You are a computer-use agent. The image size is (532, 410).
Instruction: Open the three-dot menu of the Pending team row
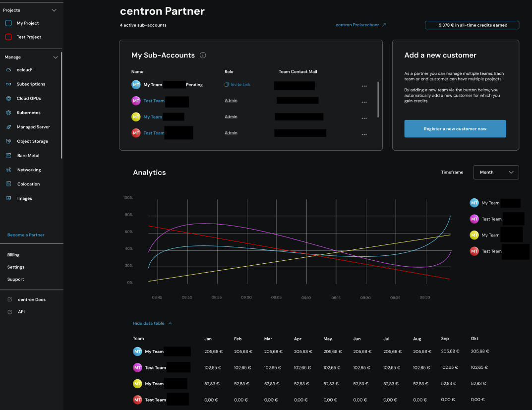tap(364, 86)
